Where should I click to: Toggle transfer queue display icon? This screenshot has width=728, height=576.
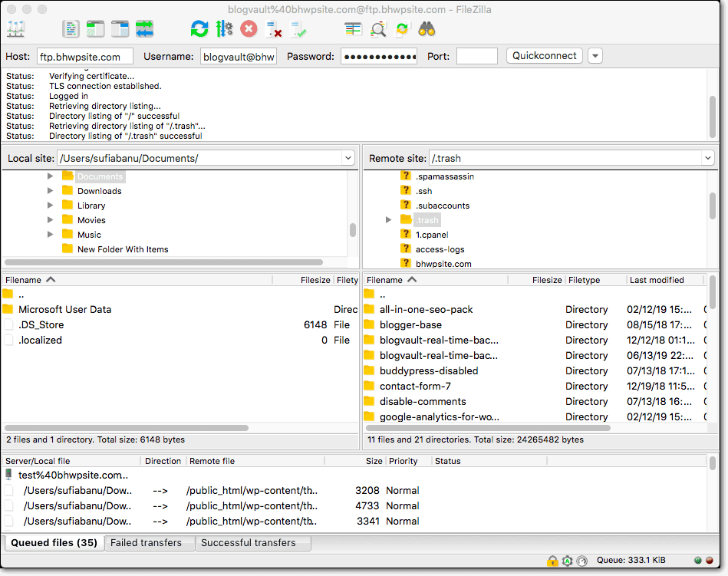point(144,29)
